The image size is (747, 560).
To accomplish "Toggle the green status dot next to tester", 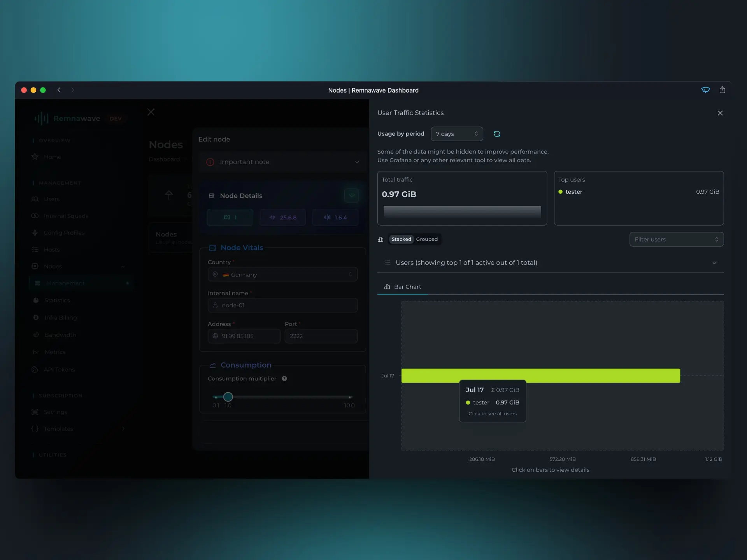I will click(x=561, y=192).
